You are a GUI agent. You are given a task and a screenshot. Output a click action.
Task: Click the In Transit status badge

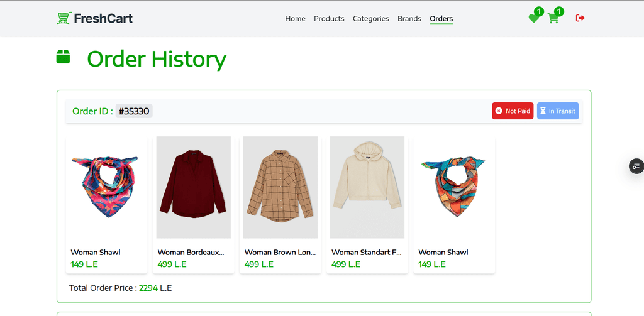coord(558,111)
